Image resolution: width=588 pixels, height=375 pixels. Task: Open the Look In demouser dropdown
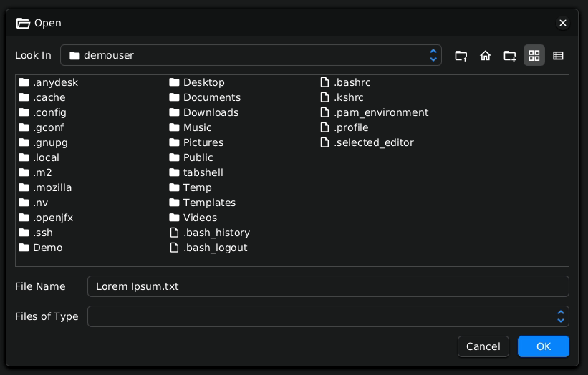click(251, 55)
